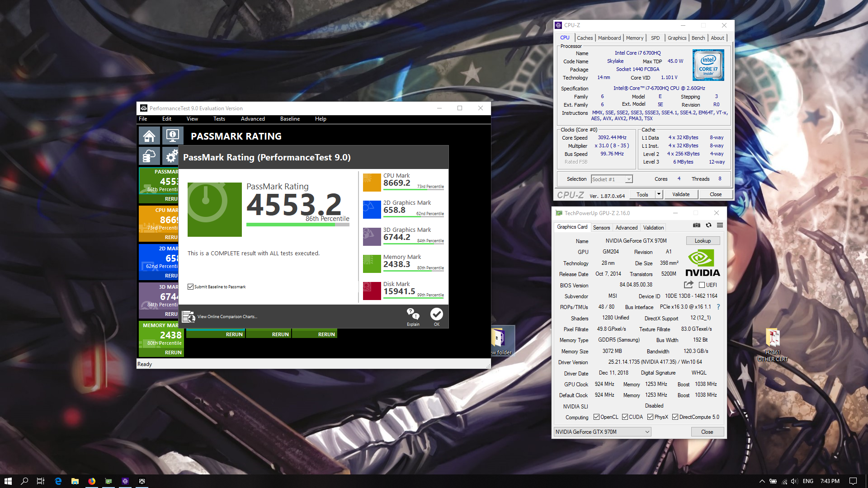This screenshot has width=868, height=488.
Task: Switch to the Sensors tab in GPU-Z
Action: (x=601, y=228)
